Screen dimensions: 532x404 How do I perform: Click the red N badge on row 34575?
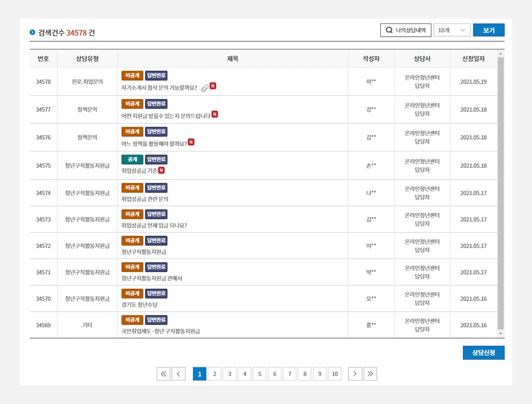click(x=161, y=170)
